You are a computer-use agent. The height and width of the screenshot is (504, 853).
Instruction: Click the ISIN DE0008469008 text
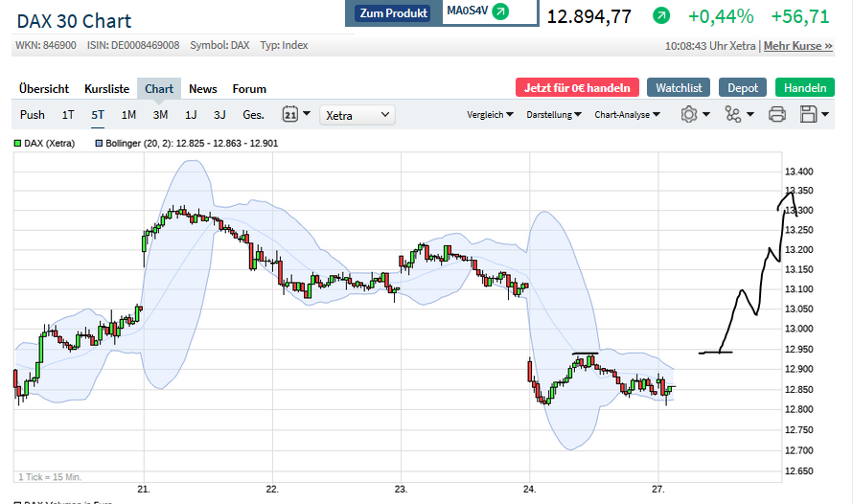tap(132, 45)
